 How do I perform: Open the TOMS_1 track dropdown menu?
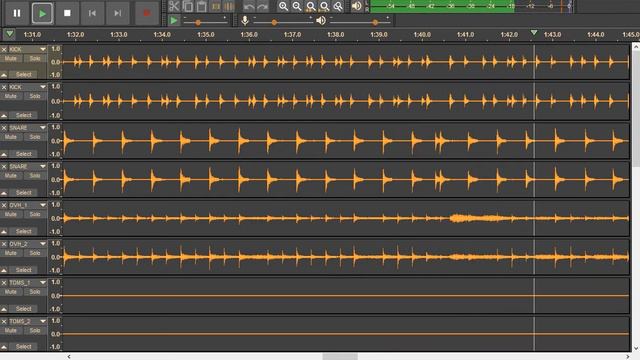point(42,282)
